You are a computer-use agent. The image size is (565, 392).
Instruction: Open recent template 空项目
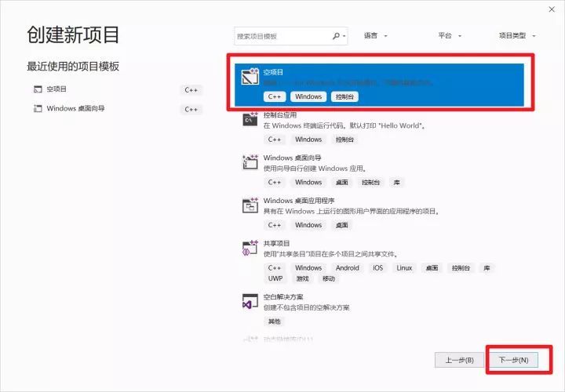click(56, 89)
